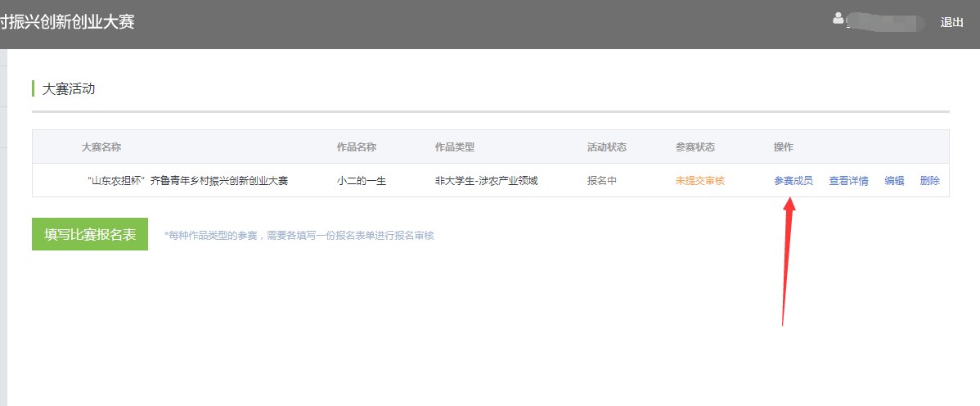Click the user avatar icon in header

click(x=838, y=18)
